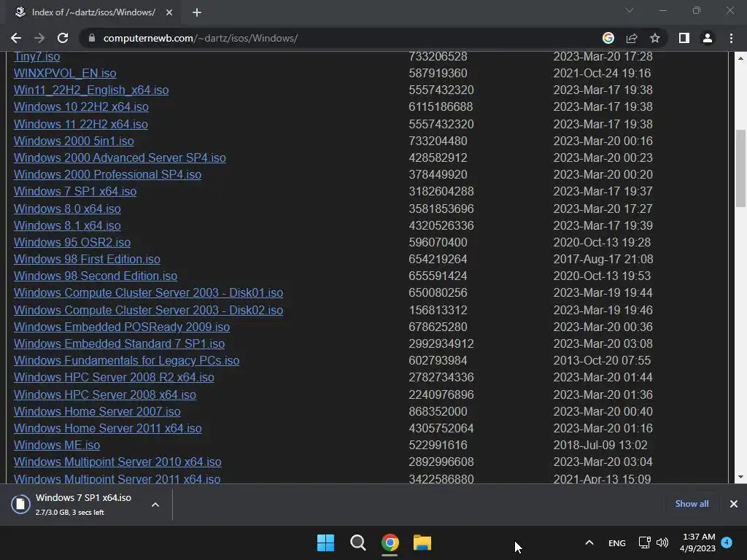Click Win11_22H2_English_x64.iso link

(91, 90)
